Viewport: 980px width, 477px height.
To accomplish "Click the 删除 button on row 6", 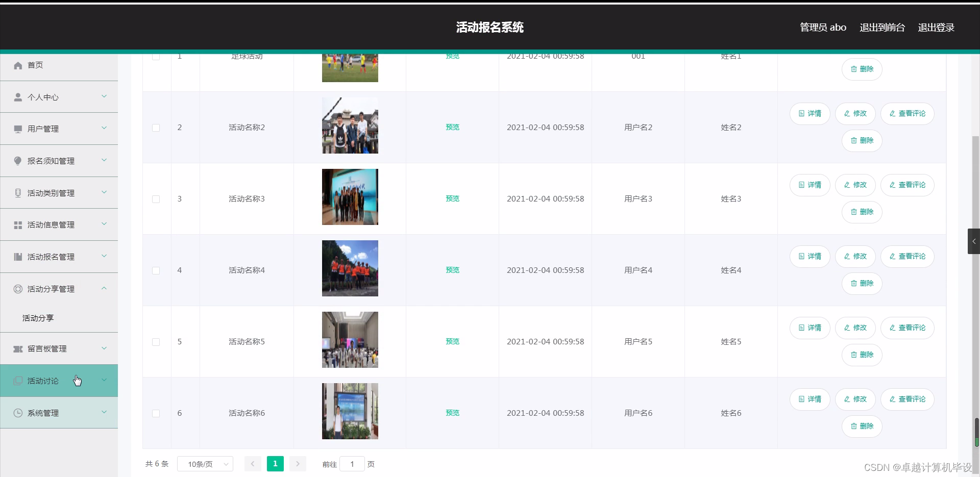I will (861, 426).
